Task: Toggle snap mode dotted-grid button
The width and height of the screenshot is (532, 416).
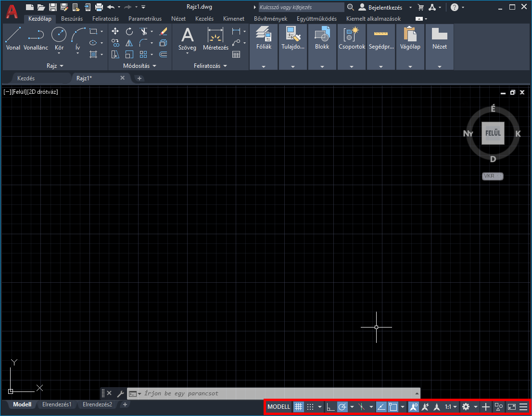Action: [310, 406]
